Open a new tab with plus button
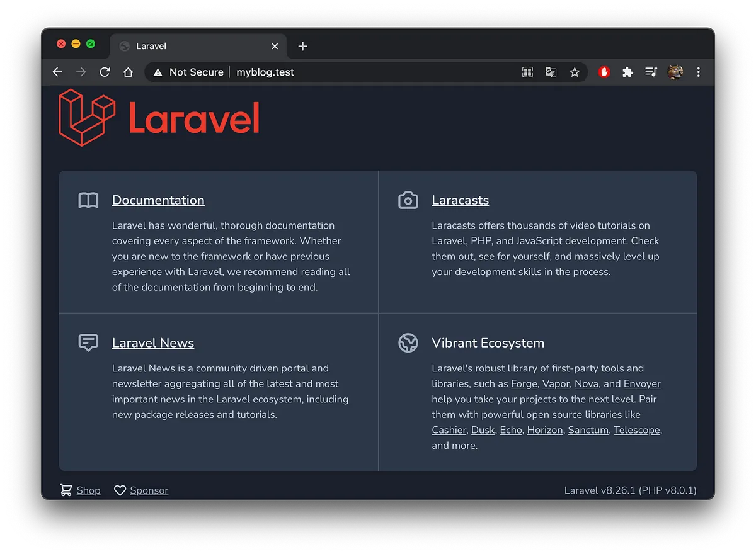 point(302,46)
